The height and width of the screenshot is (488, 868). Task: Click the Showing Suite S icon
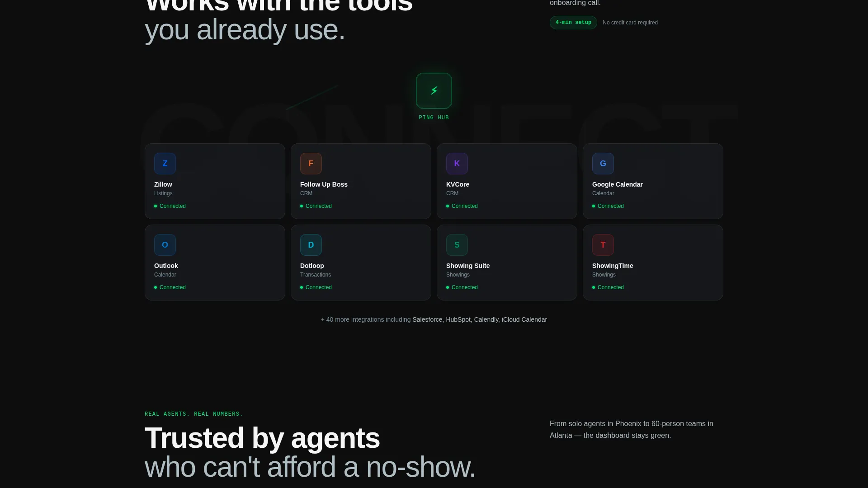point(457,245)
